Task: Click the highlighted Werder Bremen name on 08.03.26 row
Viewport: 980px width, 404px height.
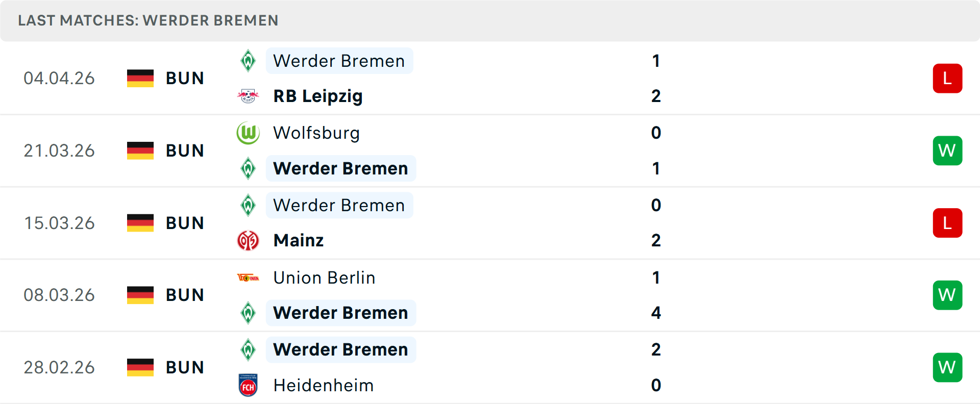Action: point(340,312)
